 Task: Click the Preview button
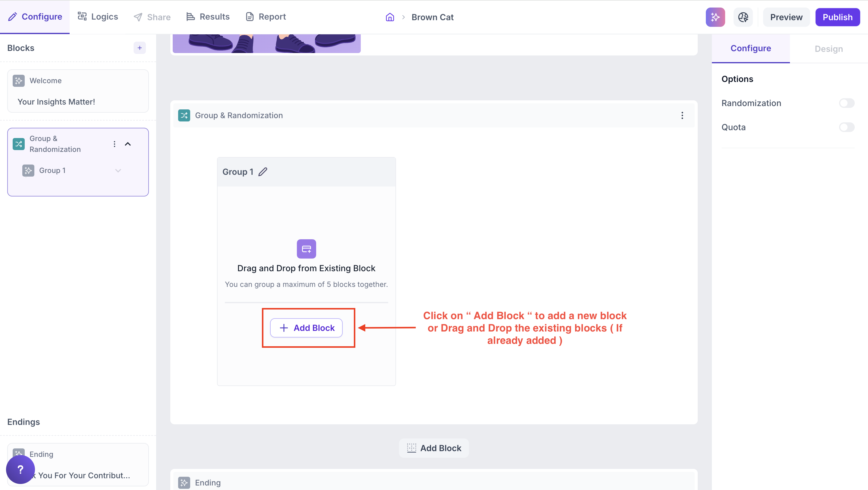tap(786, 17)
